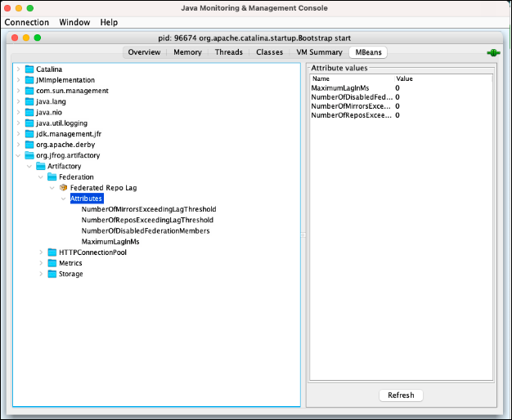
Task: Expand the Storage node
Action: 41,274
